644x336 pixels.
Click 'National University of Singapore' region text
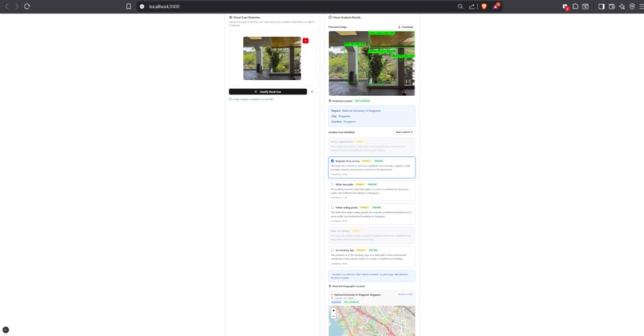pos(361,110)
